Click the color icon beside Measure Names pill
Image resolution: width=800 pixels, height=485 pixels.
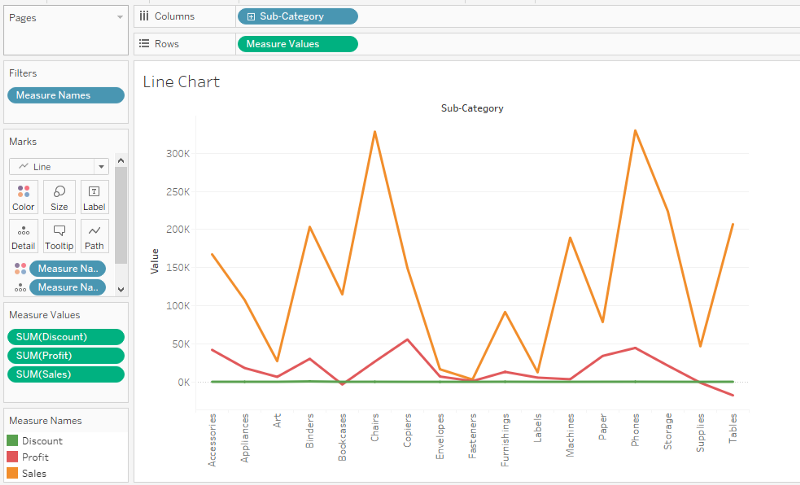19,268
